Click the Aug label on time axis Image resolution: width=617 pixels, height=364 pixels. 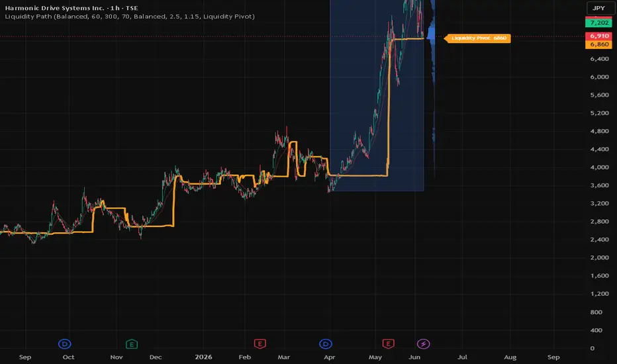click(510, 357)
